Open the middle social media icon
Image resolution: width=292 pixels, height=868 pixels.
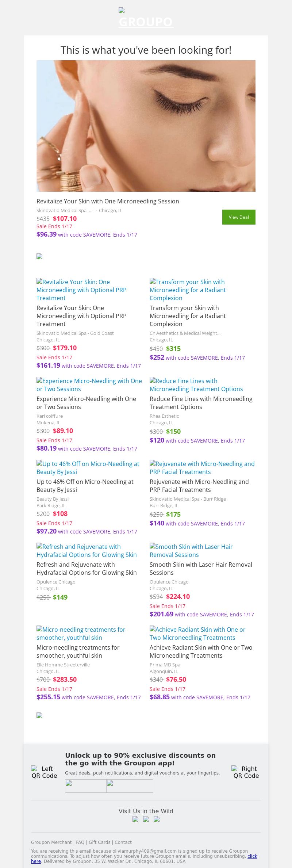(146, 819)
